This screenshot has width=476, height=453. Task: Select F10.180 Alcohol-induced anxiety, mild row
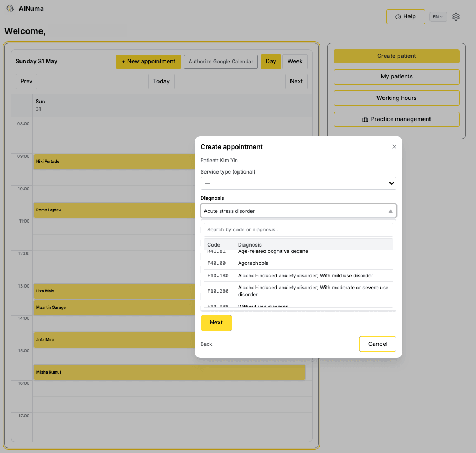(x=298, y=276)
